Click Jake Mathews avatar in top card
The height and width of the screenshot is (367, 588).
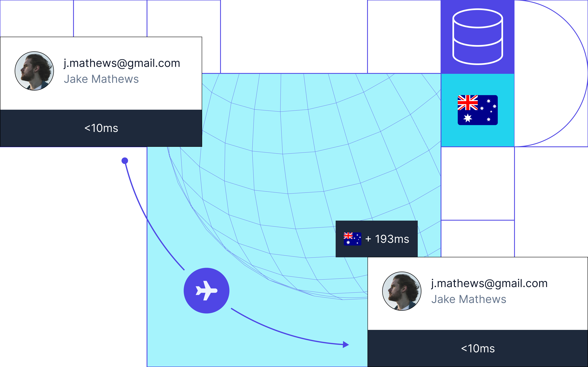(x=34, y=71)
